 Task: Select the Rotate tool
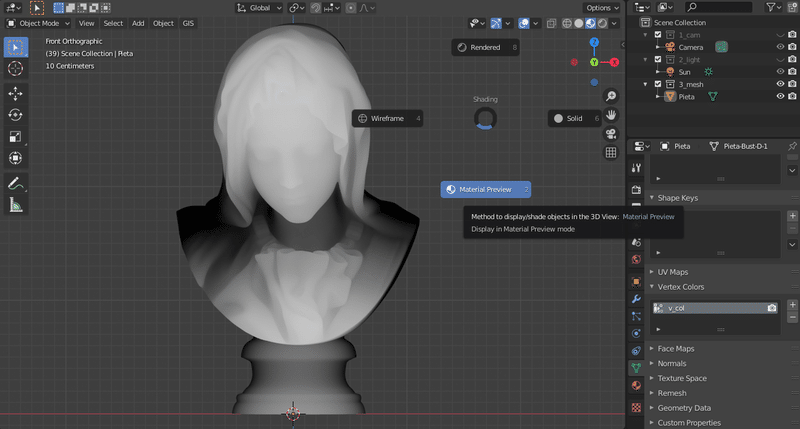(16, 115)
